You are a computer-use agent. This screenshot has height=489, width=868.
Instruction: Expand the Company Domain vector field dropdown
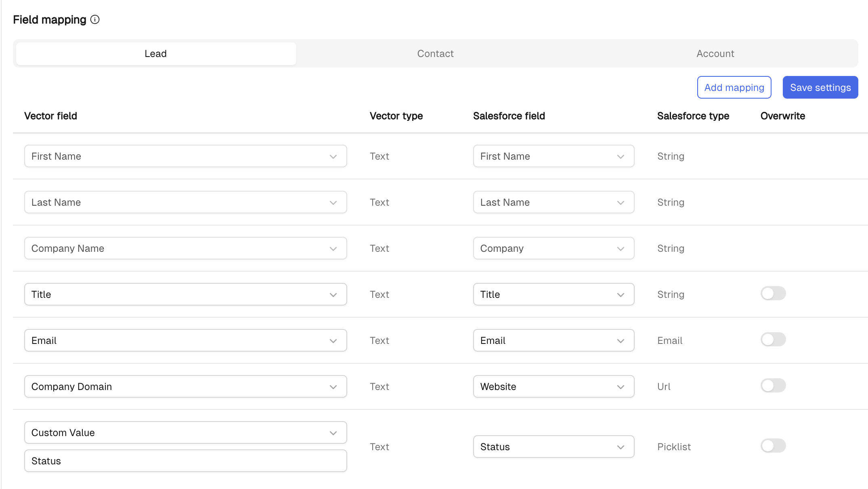[x=185, y=387]
